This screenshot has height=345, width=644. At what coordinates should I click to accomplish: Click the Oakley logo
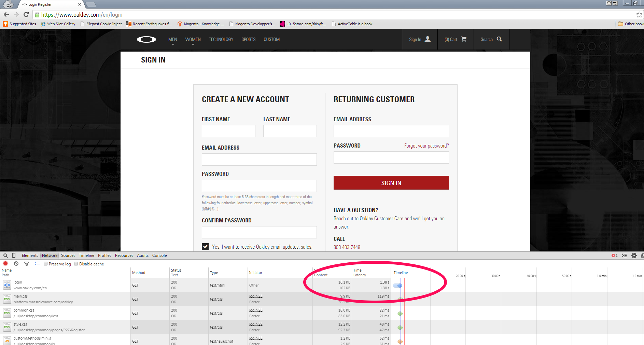coord(146,40)
